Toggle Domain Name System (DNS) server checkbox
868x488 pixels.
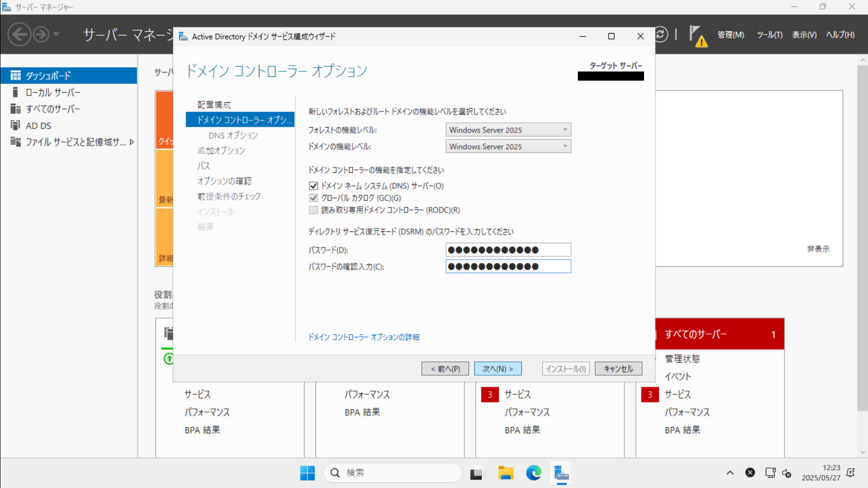coord(314,186)
